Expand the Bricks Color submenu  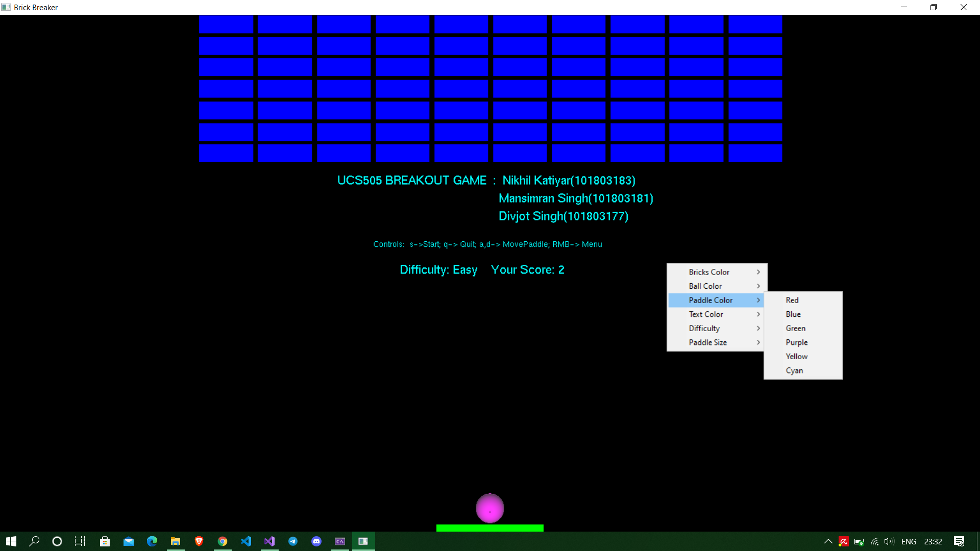[709, 272]
